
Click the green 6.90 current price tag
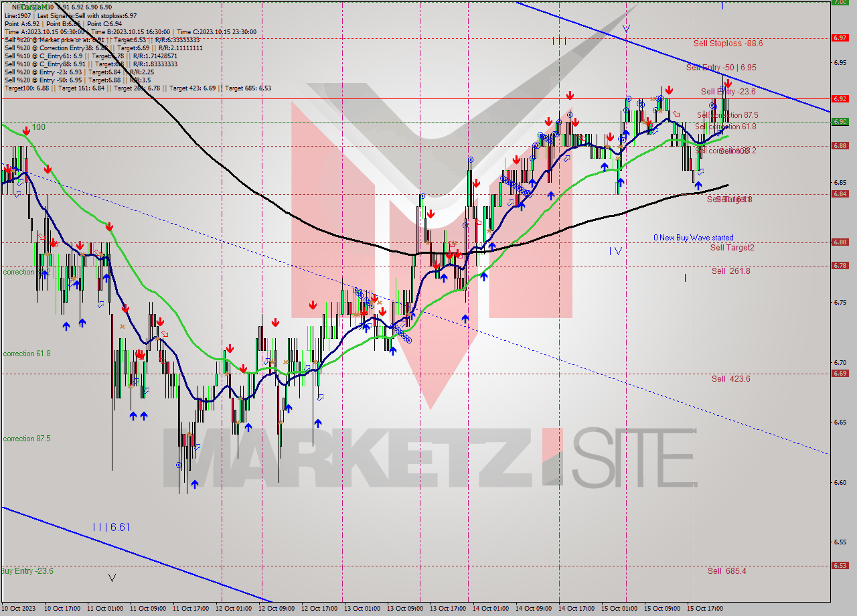[840, 121]
